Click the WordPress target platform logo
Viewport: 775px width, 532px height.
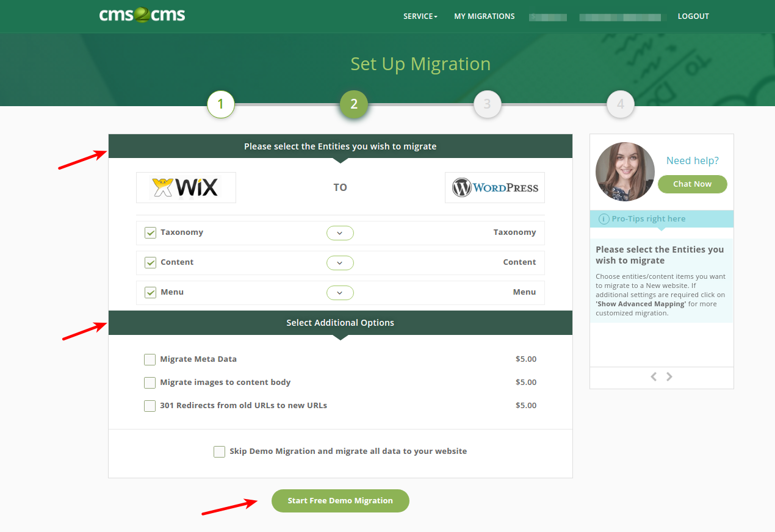click(x=495, y=187)
